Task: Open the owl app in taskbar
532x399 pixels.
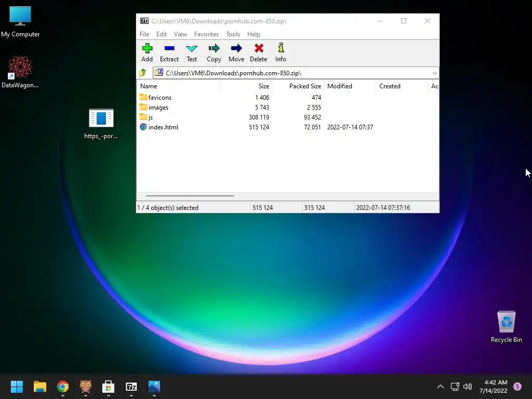Action: click(x=86, y=387)
